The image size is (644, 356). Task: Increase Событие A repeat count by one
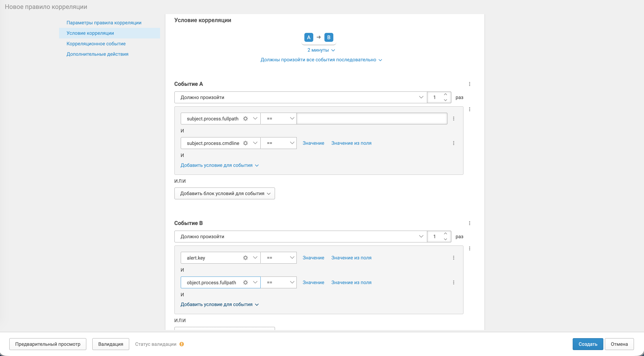coord(445,95)
